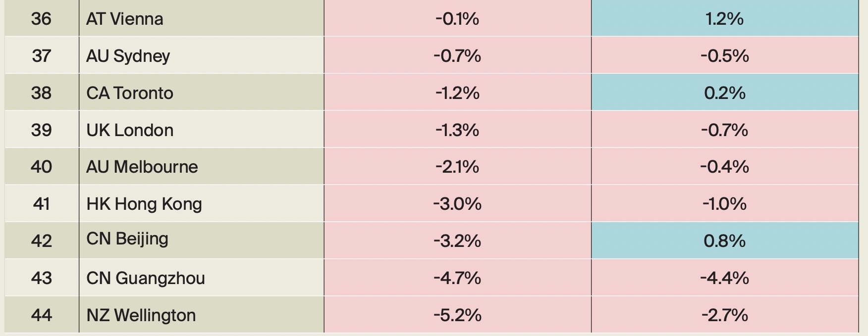Click the CA Toronto city name
Image resolution: width=868 pixels, height=336 pixels.
pos(130,93)
